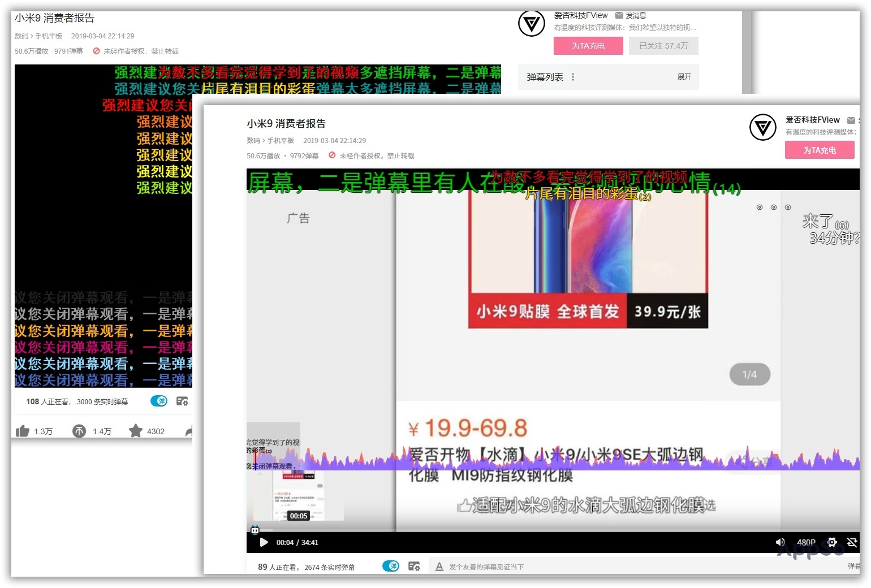The height and width of the screenshot is (588, 871).
Task: Open the three-dot menu next to 弹幕列表
Action: [573, 77]
